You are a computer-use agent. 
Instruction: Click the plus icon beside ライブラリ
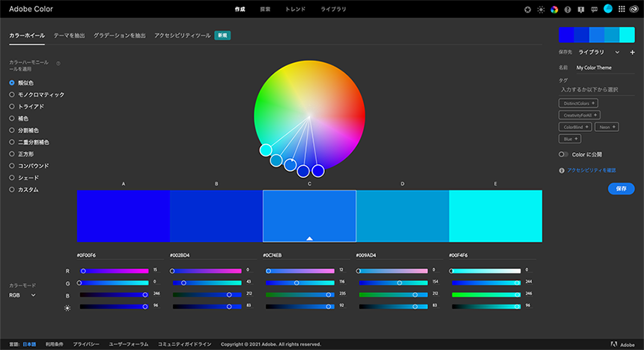tap(633, 52)
